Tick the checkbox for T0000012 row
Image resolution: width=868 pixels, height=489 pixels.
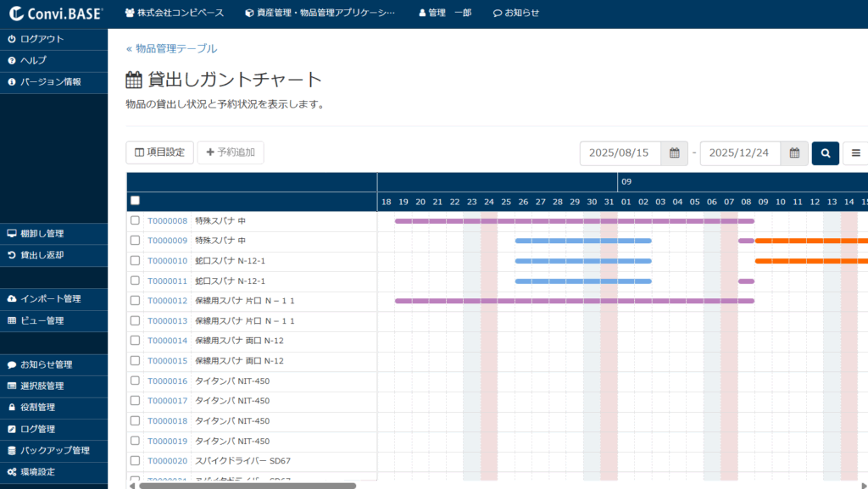135,301
